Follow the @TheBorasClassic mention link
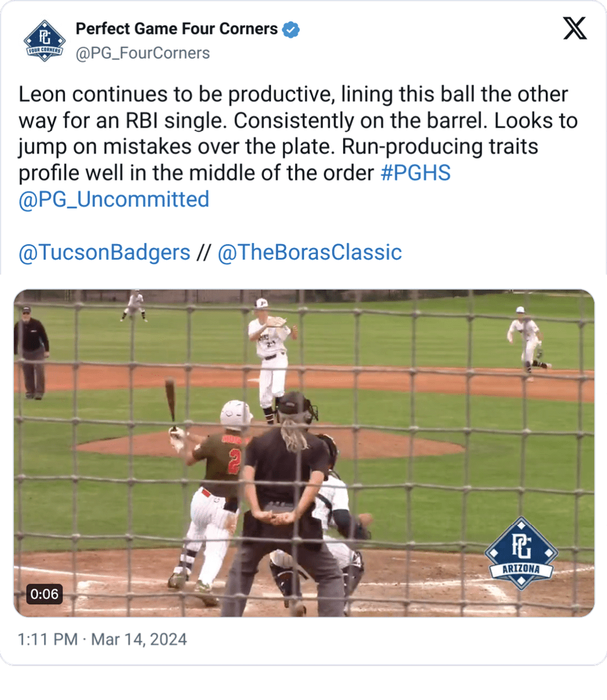The image size is (607, 700). click(x=309, y=252)
